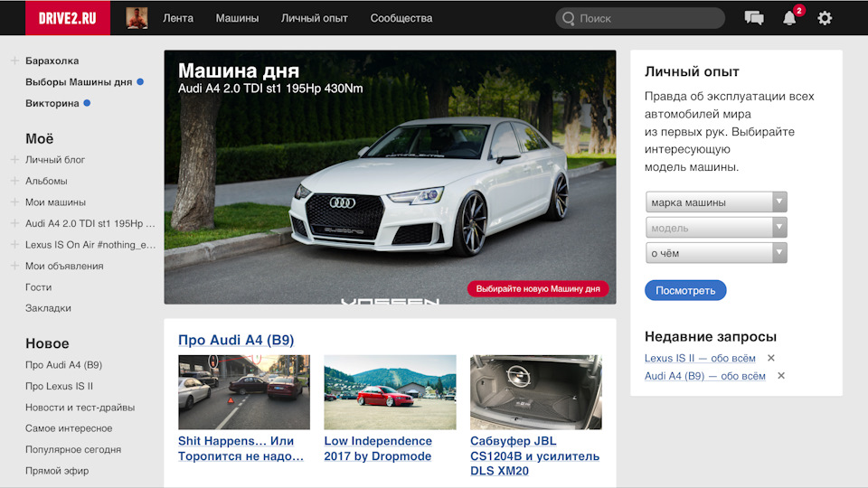Open notifications bell with 2 alerts
Viewport: 868px width, 488px height.
[x=790, y=18]
